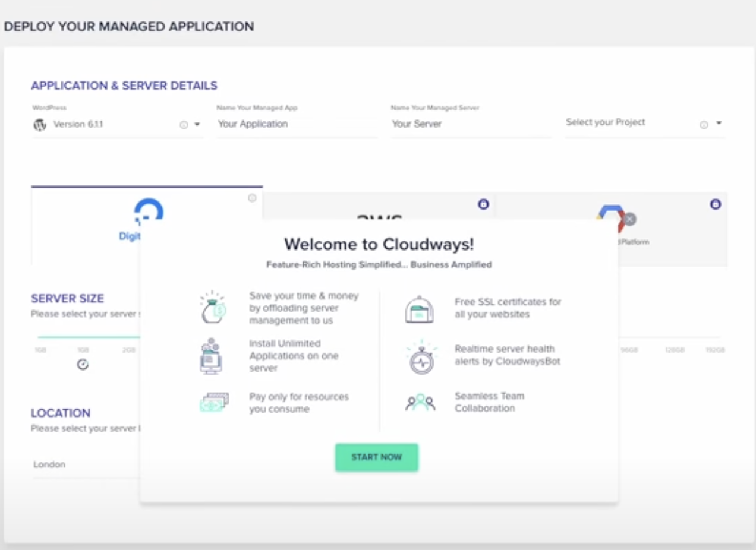Click the 'Welcome to Cloudways!' heading
The height and width of the screenshot is (550, 756).
379,244
